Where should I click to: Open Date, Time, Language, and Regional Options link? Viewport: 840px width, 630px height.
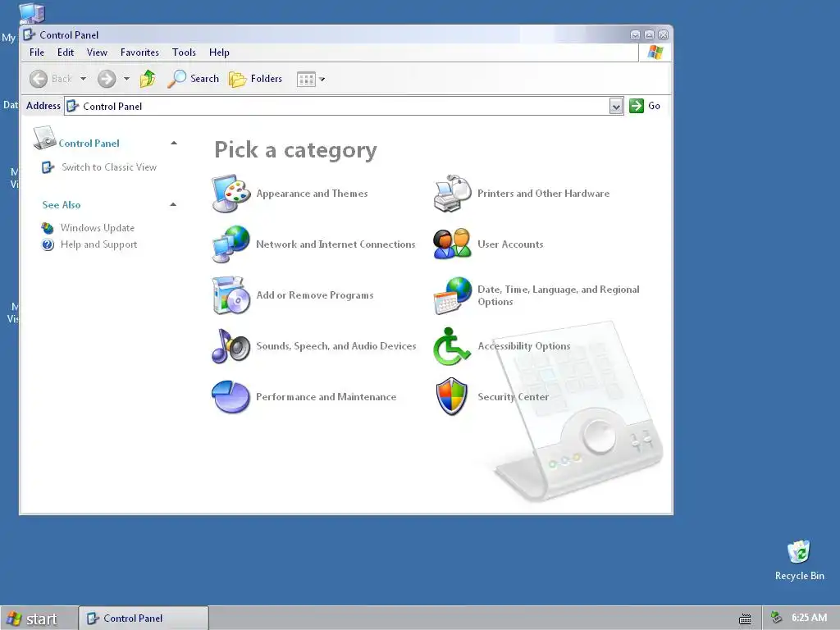558,295
